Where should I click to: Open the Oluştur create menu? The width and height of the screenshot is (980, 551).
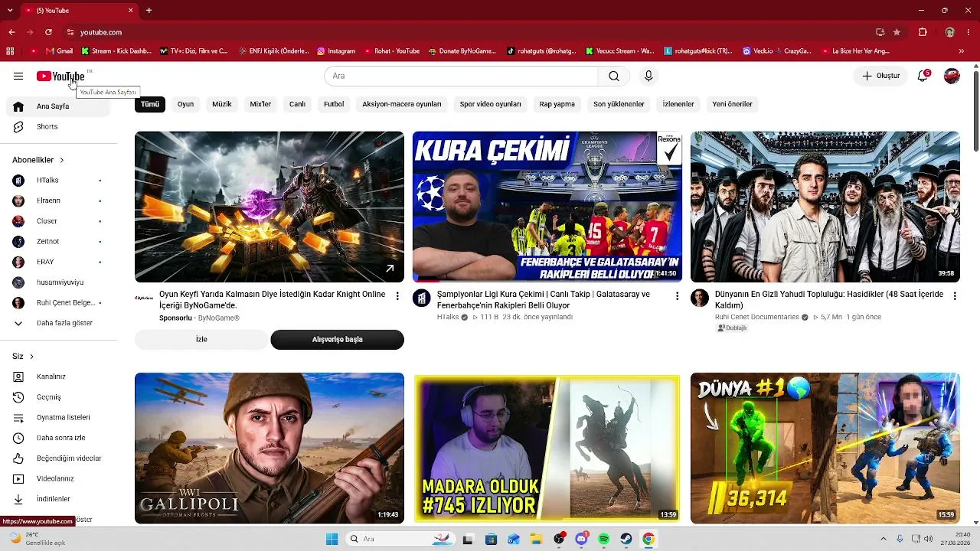pyautogui.click(x=880, y=76)
